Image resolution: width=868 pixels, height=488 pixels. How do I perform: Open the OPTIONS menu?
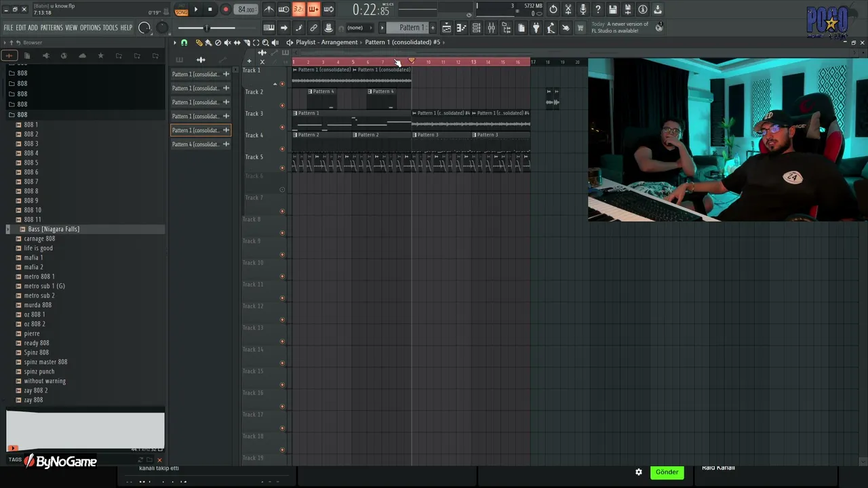[x=90, y=28]
